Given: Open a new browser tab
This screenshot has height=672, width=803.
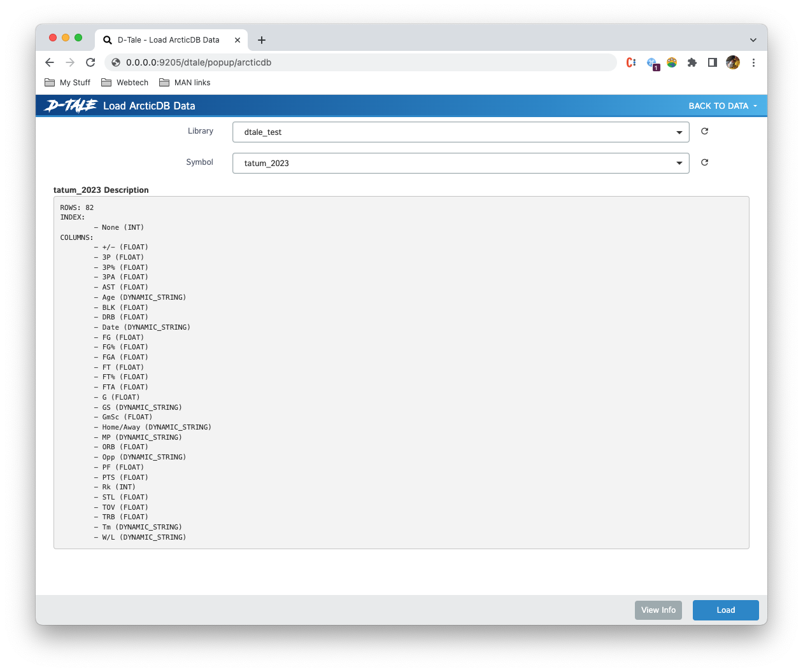Looking at the screenshot, I should pyautogui.click(x=262, y=39).
